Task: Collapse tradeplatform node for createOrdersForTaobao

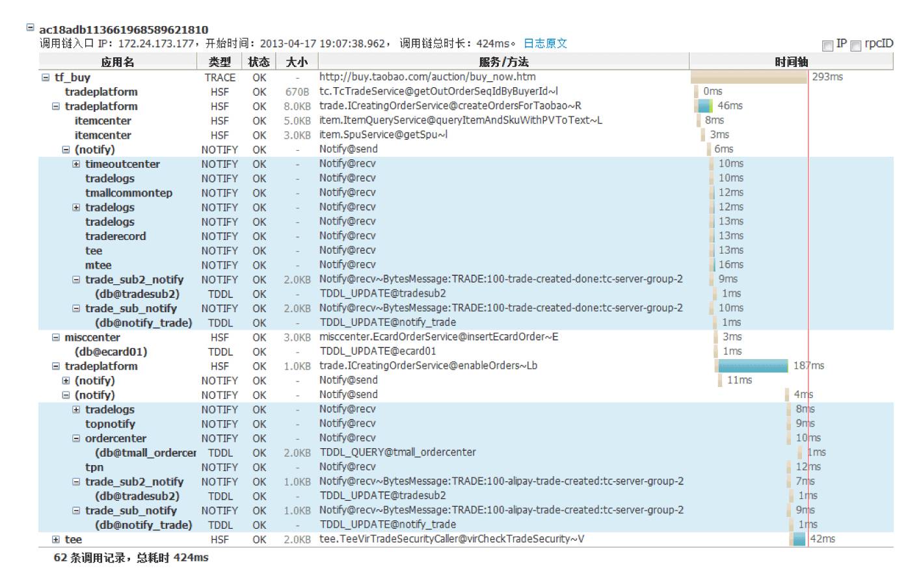Action: point(56,106)
